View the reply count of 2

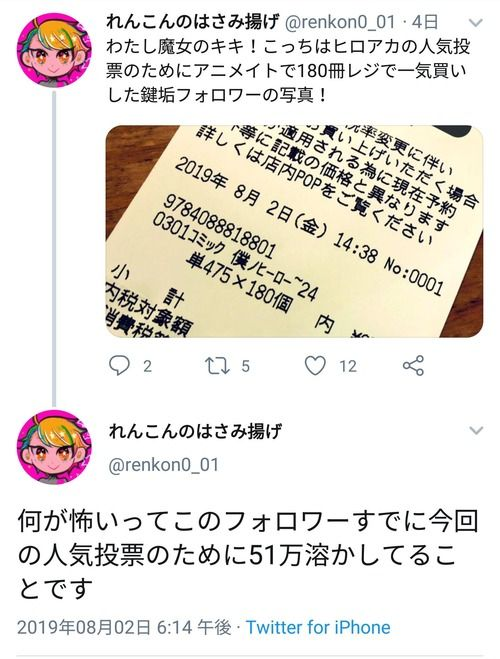(x=147, y=366)
